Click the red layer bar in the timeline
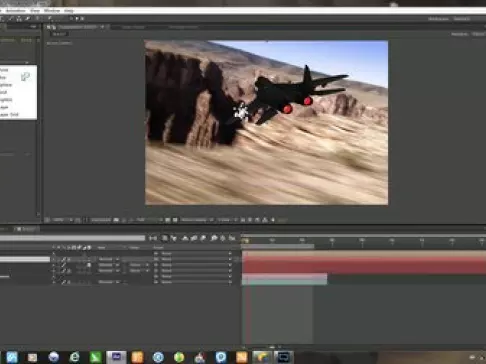 (x=364, y=265)
